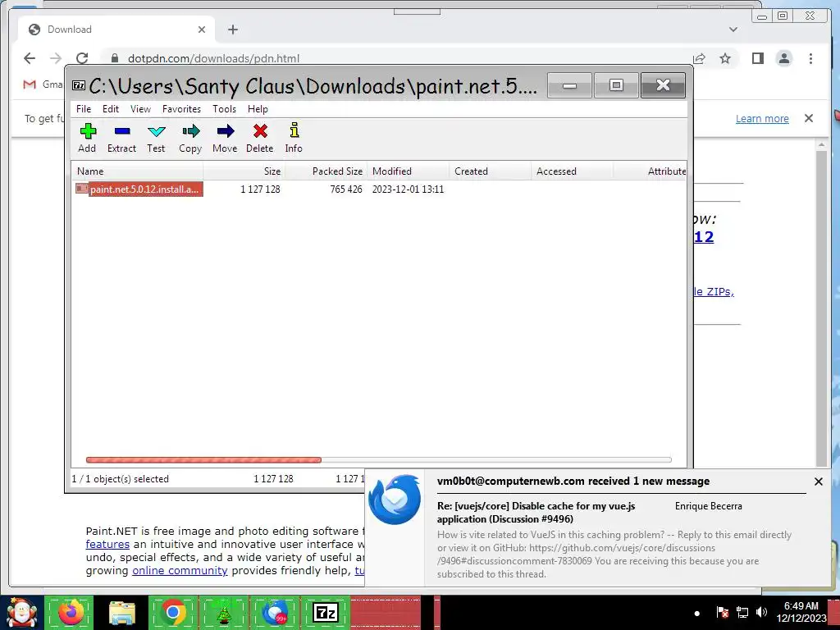Viewport: 840px width, 630px height.
Task: Click the volume speaker tray icon
Action: [x=761, y=612]
